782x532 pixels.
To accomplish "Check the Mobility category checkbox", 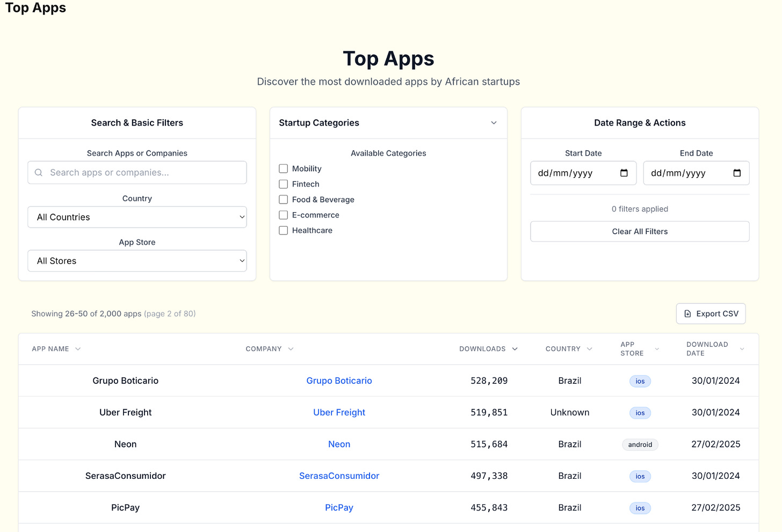I will 284,169.
